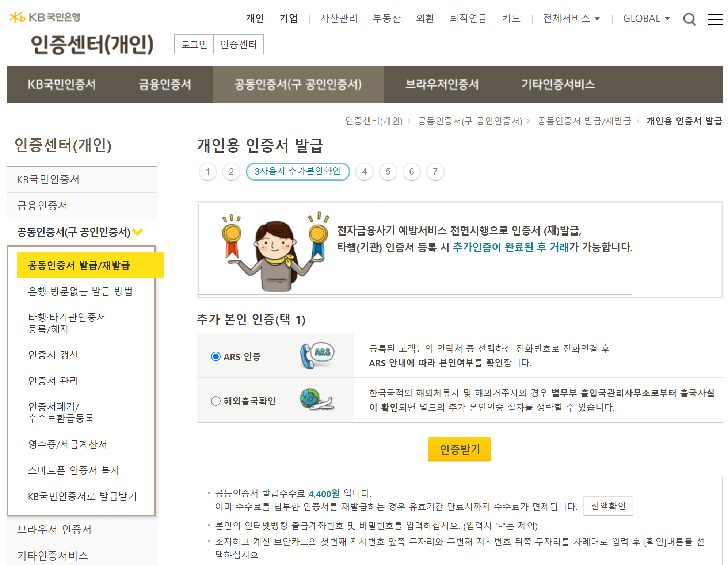The image size is (728, 565).
Task: Click the ARS phone icon
Action: point(317,356)
